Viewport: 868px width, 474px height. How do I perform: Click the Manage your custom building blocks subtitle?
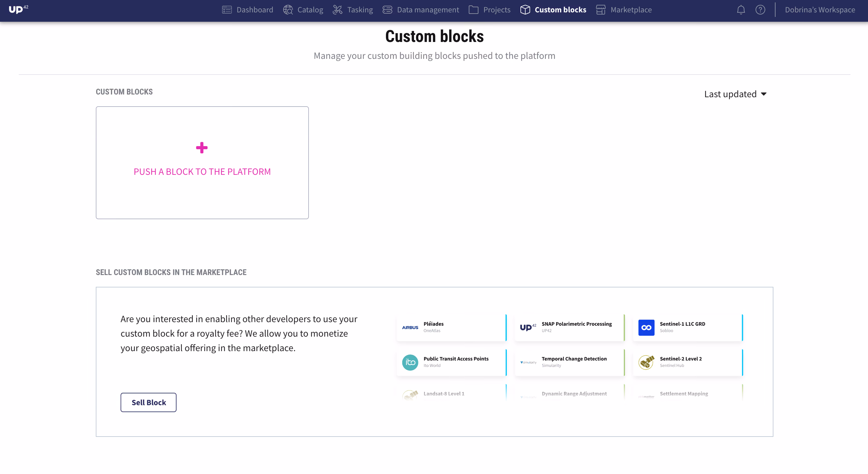(x=434, y=56)
